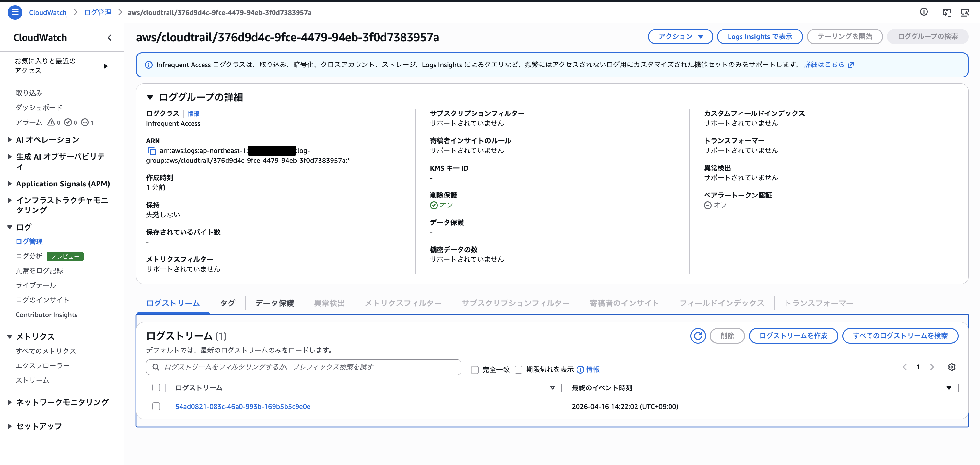Viewport: 980px width, 465px height.
Task: Collapse the CloudWatch sidebar with the chevron
Action: pyautogui.click(x=110, y=38)
